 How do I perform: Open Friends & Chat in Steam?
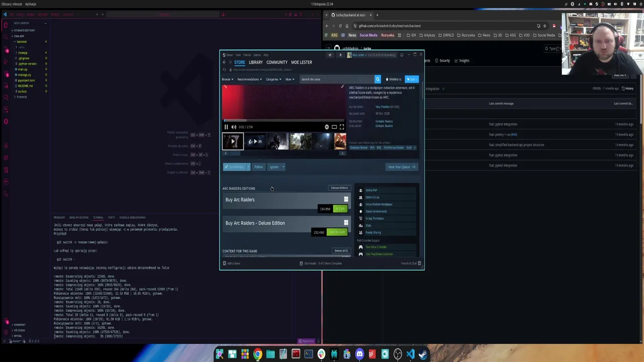pyautogui.click(x=411, y=263)
